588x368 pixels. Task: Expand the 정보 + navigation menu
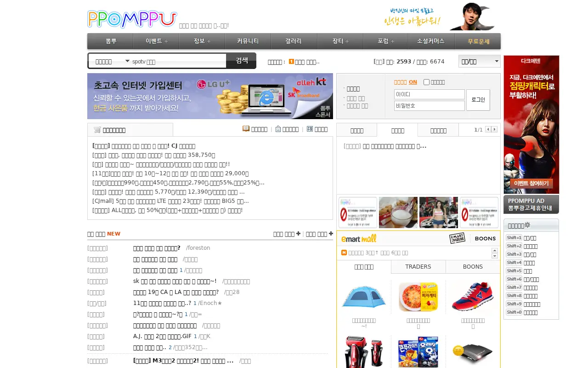[x=202, y=41]
